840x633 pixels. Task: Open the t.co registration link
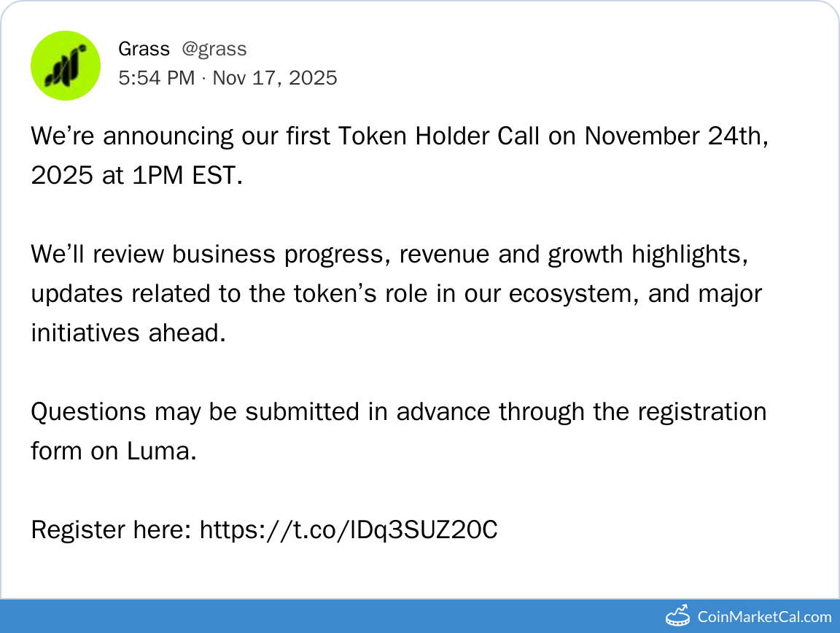(349, 529)
